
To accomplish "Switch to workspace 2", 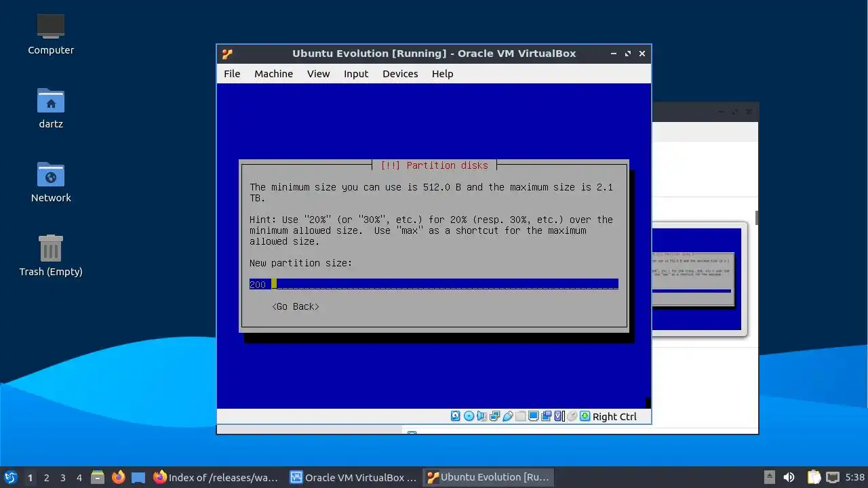I will click(x=46, y=477).
